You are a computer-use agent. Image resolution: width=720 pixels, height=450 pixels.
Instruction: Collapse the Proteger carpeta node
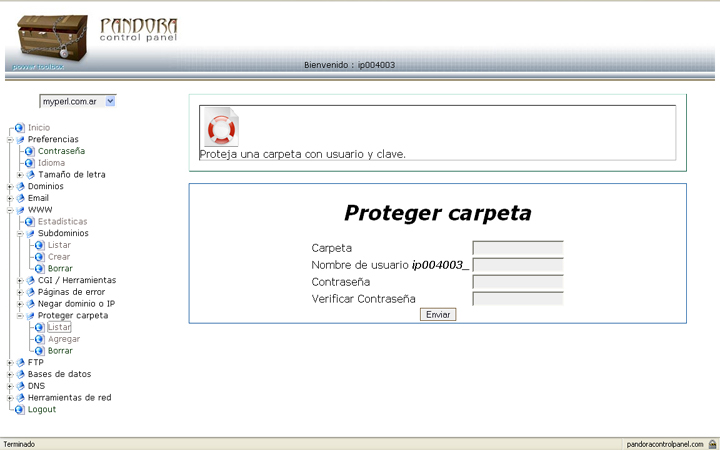point(19,316)
